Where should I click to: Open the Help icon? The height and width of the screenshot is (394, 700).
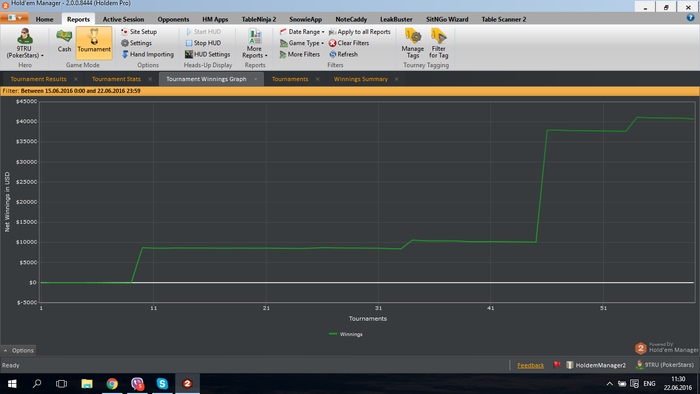691,17
